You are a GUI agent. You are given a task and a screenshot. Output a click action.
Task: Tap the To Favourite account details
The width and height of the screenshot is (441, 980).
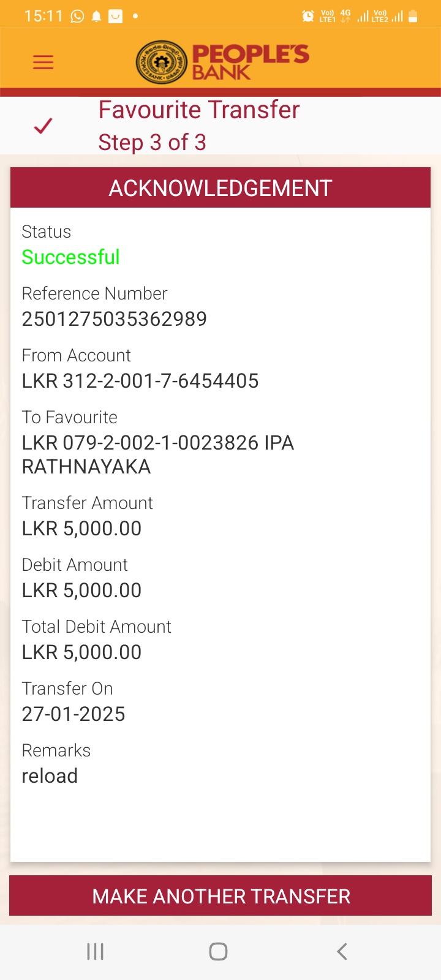[158, 454]
